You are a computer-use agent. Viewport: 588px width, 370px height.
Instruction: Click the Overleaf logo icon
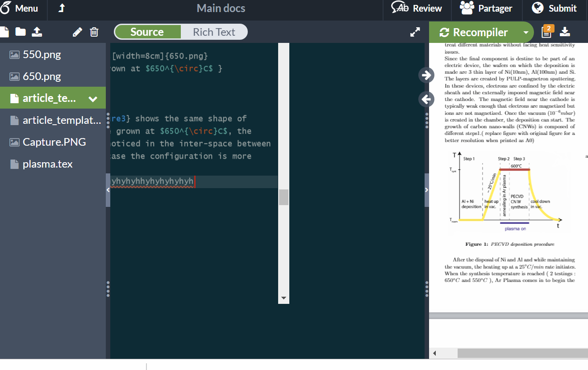(5, 8)
